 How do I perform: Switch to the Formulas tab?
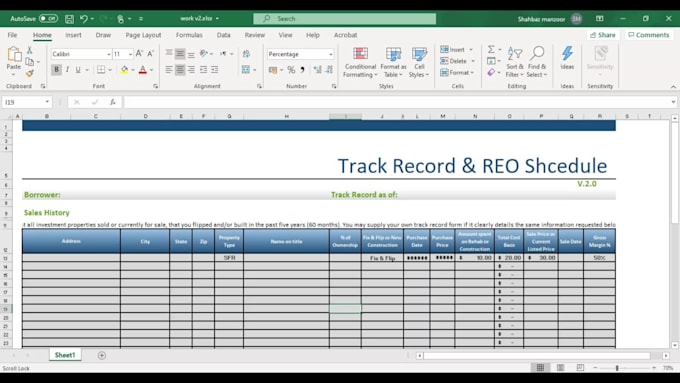point(189,35)
